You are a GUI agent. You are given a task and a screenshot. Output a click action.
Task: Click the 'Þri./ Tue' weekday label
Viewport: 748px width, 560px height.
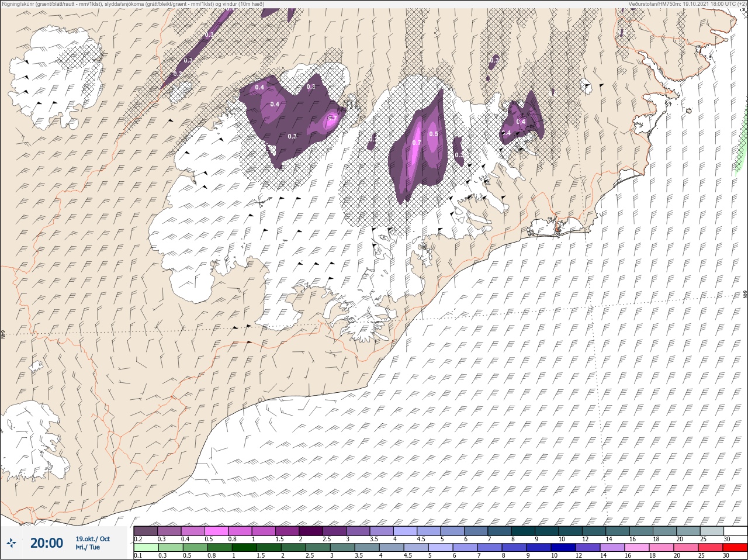tap(88, 547)
